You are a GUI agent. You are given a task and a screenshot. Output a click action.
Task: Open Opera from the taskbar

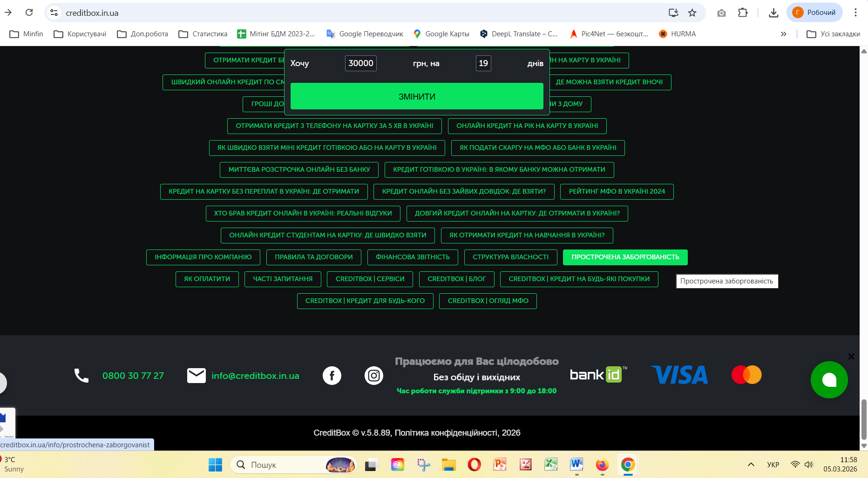click(x=474, y=465)
